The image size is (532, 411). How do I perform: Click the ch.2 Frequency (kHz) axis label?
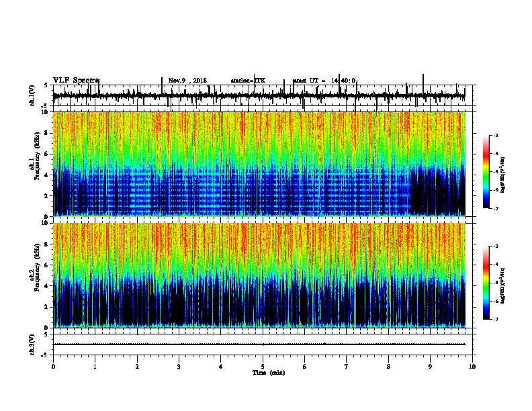click(x=35, y=268)
